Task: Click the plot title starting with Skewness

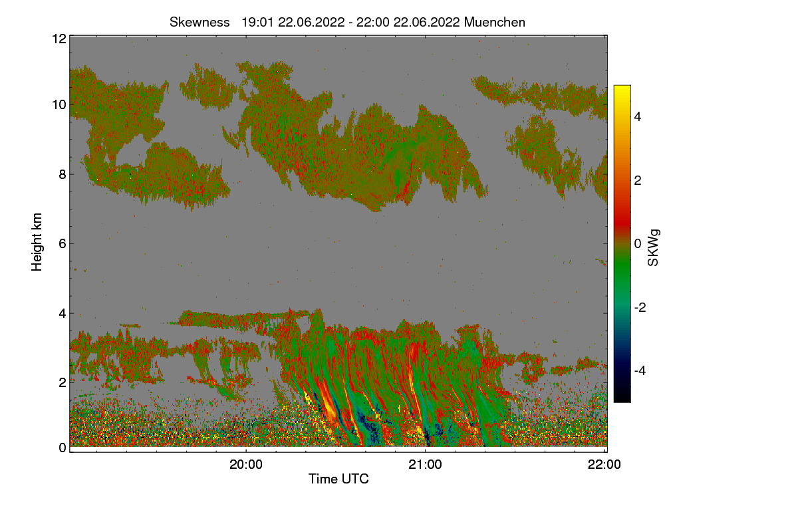Action: 347,22
